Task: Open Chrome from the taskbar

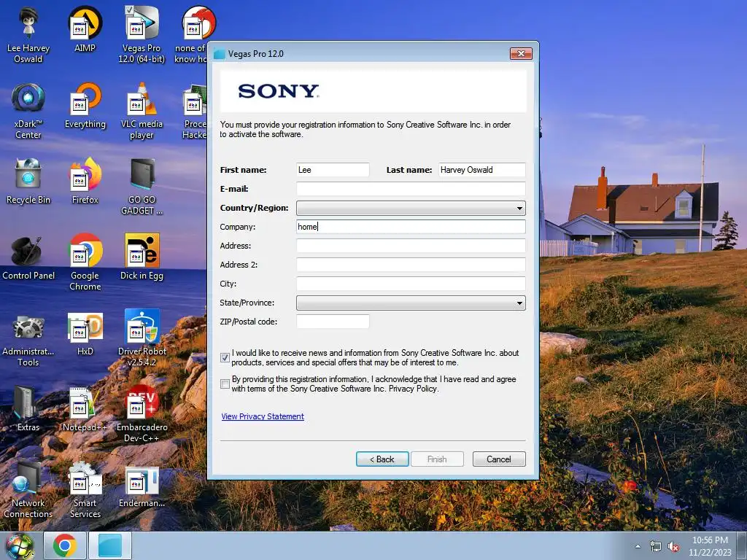Action: (65, 545)
